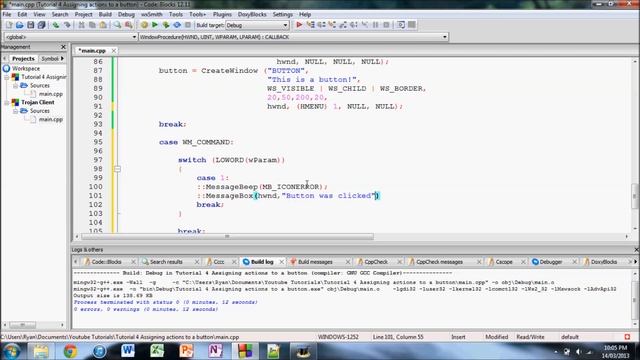
Task: Click the Next line debug icon
Action: point(321,25)
